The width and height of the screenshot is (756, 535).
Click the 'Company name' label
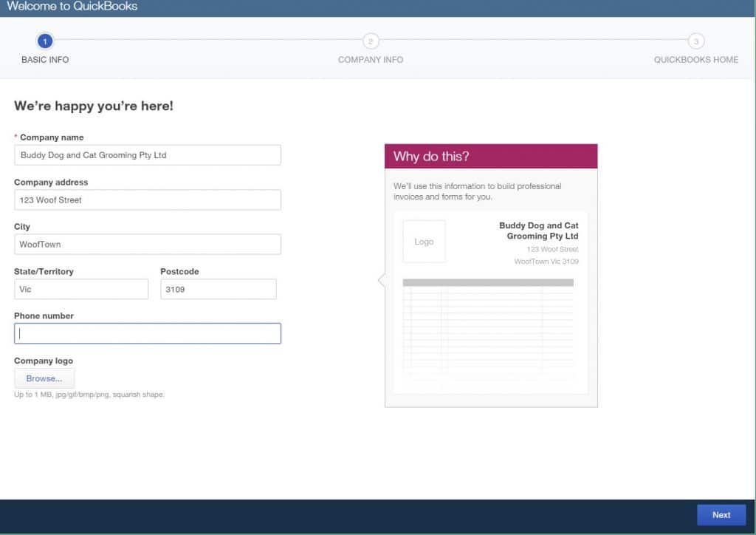point(52,137)
